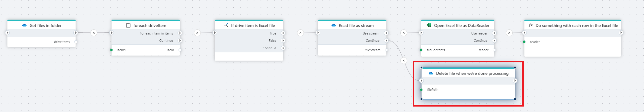This screenshot has width=644, height=112.
Task: Select the Use stream output port
Action: click(x=386, y=33)
